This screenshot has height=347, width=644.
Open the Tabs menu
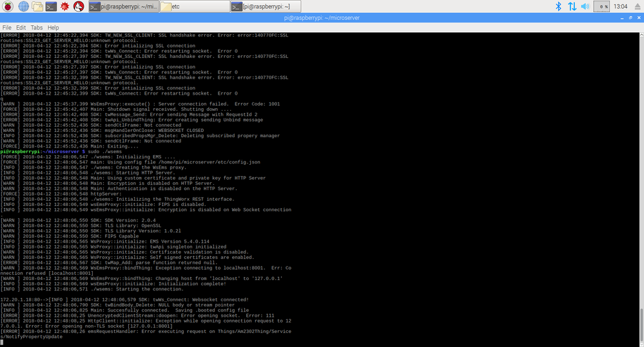[37, 28]
